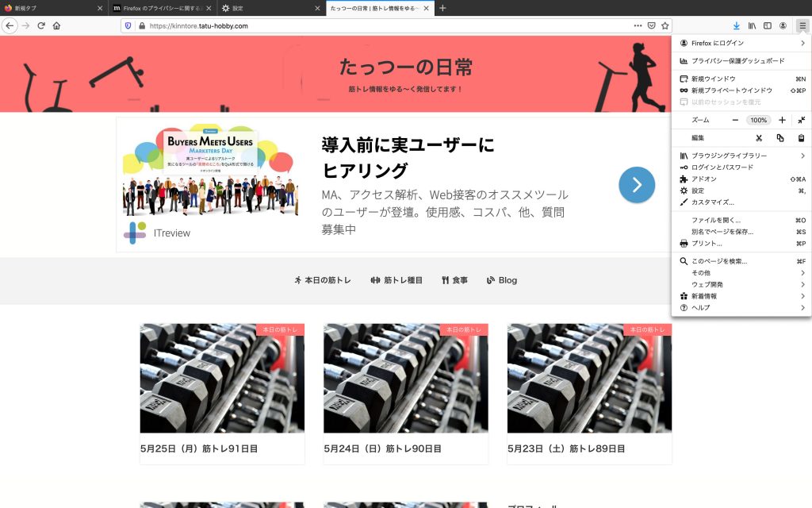Click the paste clipboard icon in the menu

click(802, 138)
